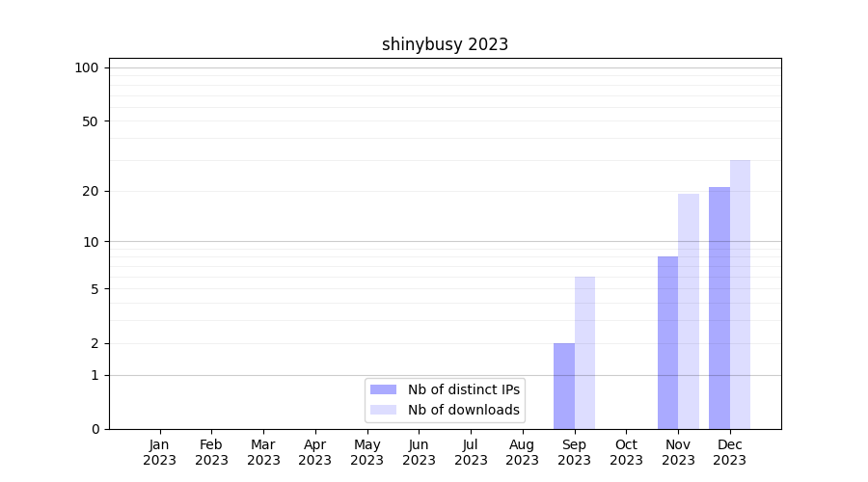Click the chart title 'shinybusy 2023'
The width and height of the screenshot is (868, 482).
pos(445,44)
